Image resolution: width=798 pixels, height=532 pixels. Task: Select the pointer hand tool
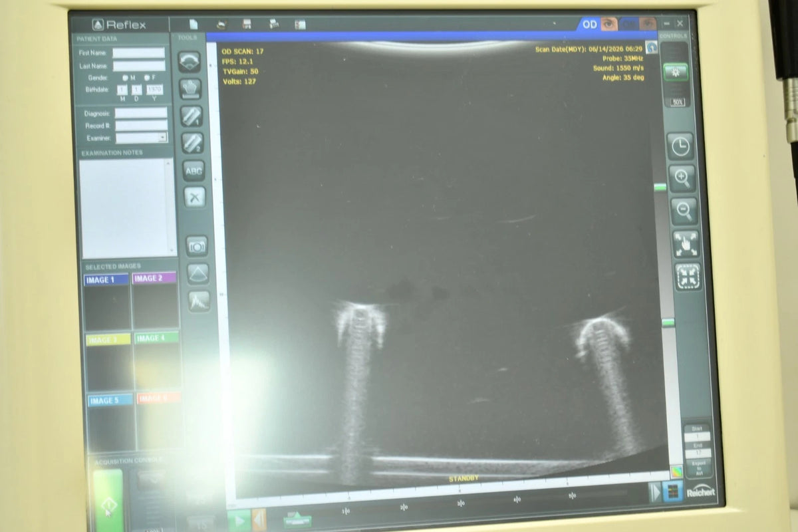click(190, 88)
